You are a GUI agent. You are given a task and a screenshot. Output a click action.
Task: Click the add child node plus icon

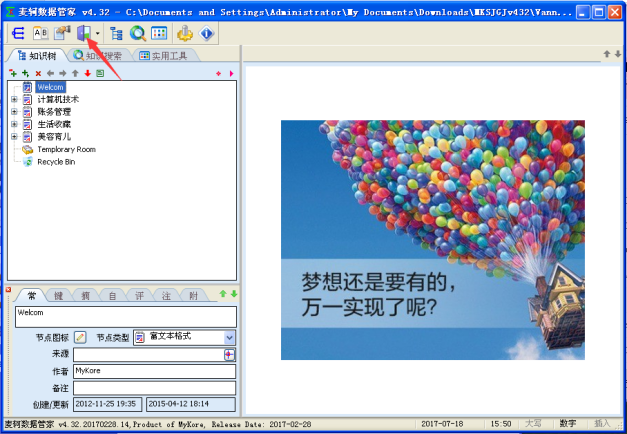click(x=26, y=73)
